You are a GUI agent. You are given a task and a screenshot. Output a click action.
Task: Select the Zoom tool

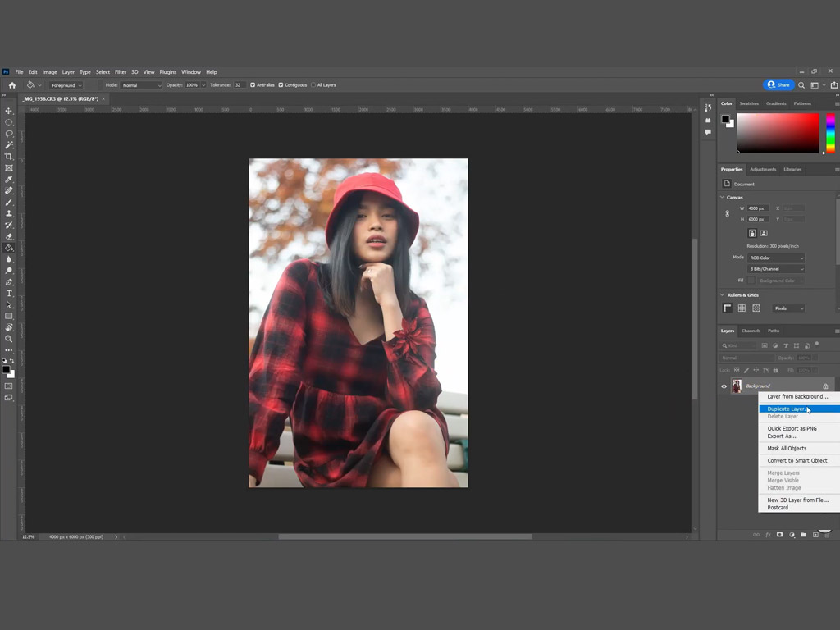click(9, 339)
